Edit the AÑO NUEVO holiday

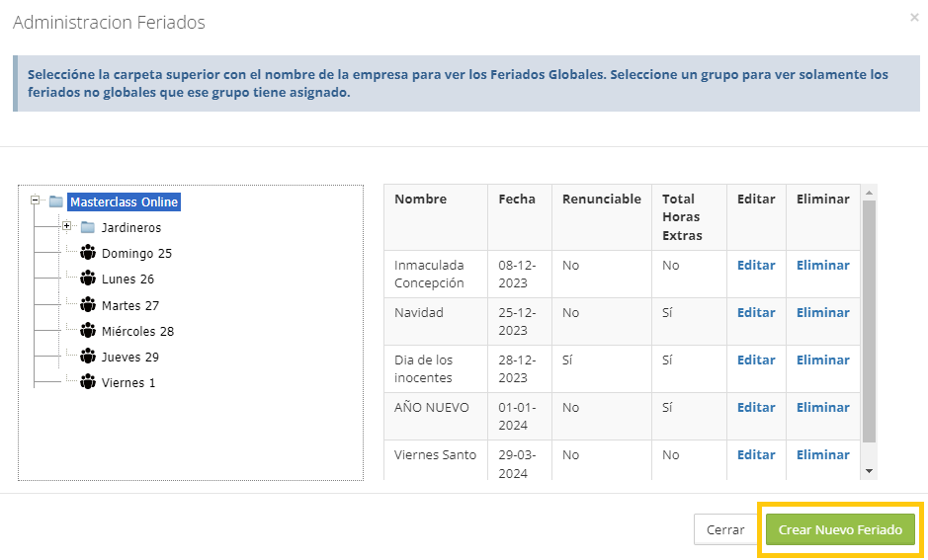[x=756, y=408]
